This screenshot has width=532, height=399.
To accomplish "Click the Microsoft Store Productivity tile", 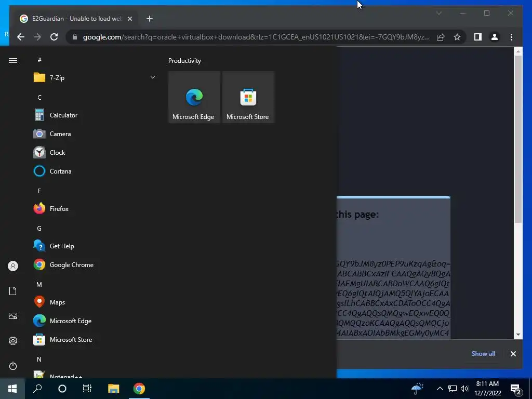I will pyautogui.click(x=248, y=97).
